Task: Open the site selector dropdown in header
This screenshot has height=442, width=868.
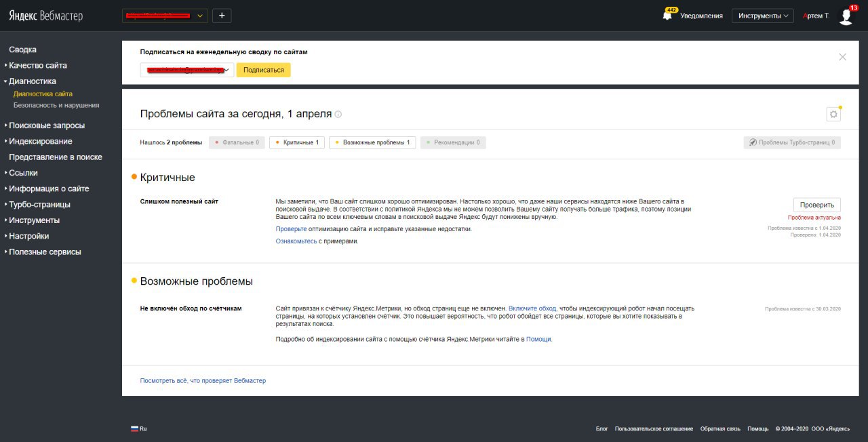Action: click(x=165, y=16)
